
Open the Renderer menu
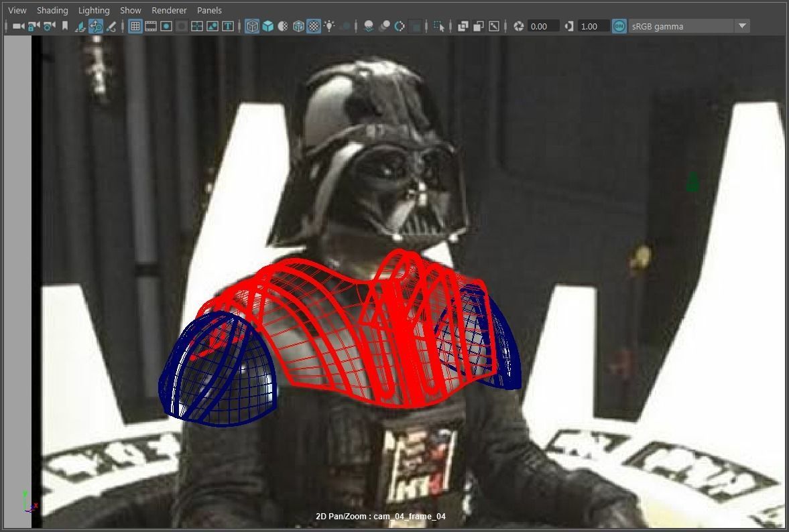(169, 10)
